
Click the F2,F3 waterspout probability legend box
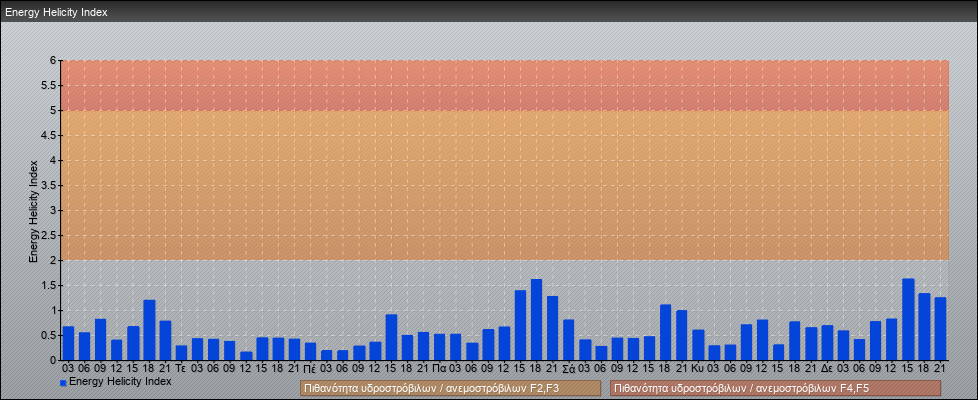[450, 388]
